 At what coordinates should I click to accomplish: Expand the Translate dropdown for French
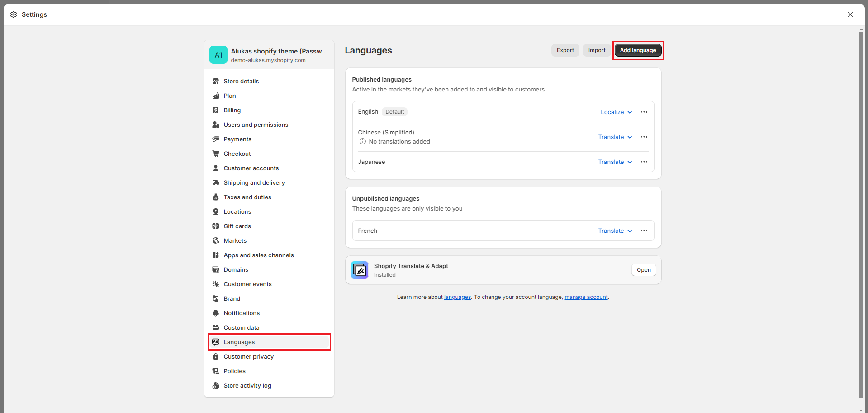coord(615,231)
